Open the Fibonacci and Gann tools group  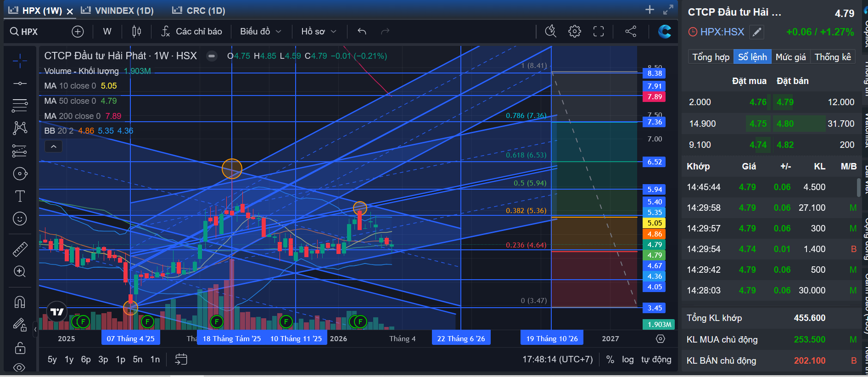coord(20,106)
